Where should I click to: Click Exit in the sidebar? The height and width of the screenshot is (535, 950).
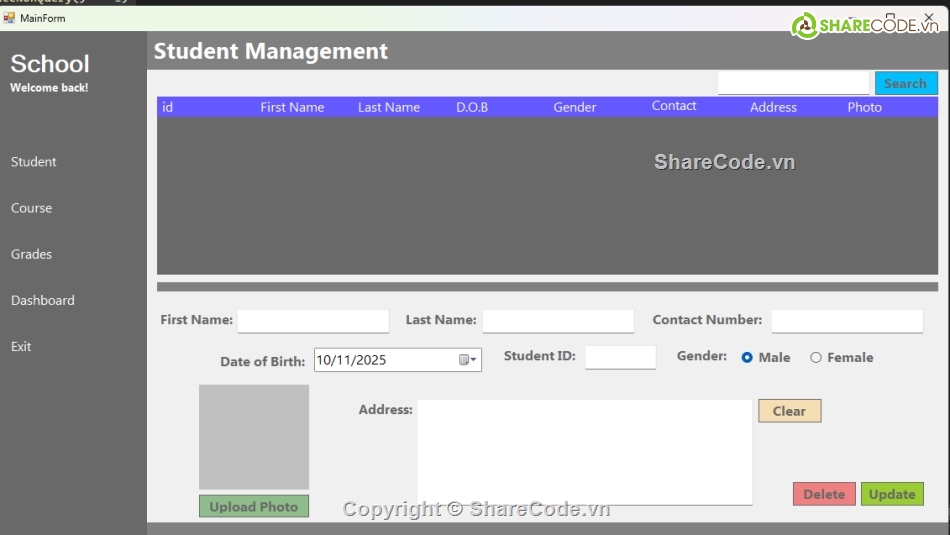[x=21, y=347]
